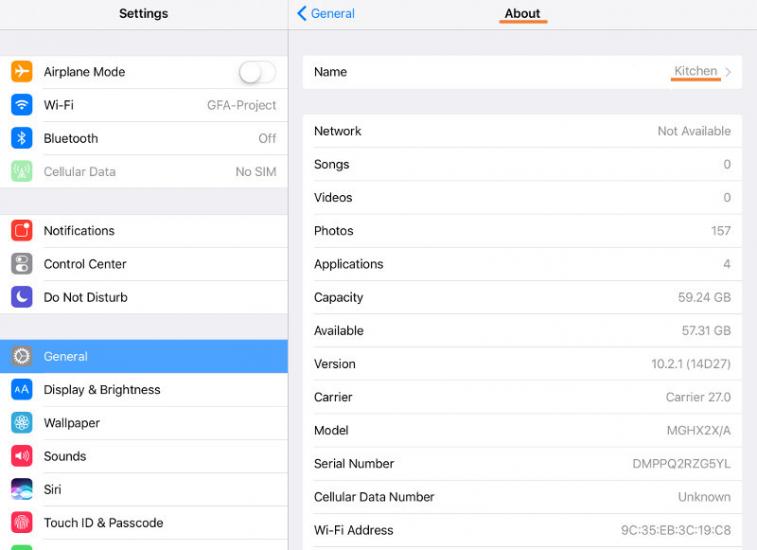Tap the green Cellular Data antenna icon

pos(22,171)
